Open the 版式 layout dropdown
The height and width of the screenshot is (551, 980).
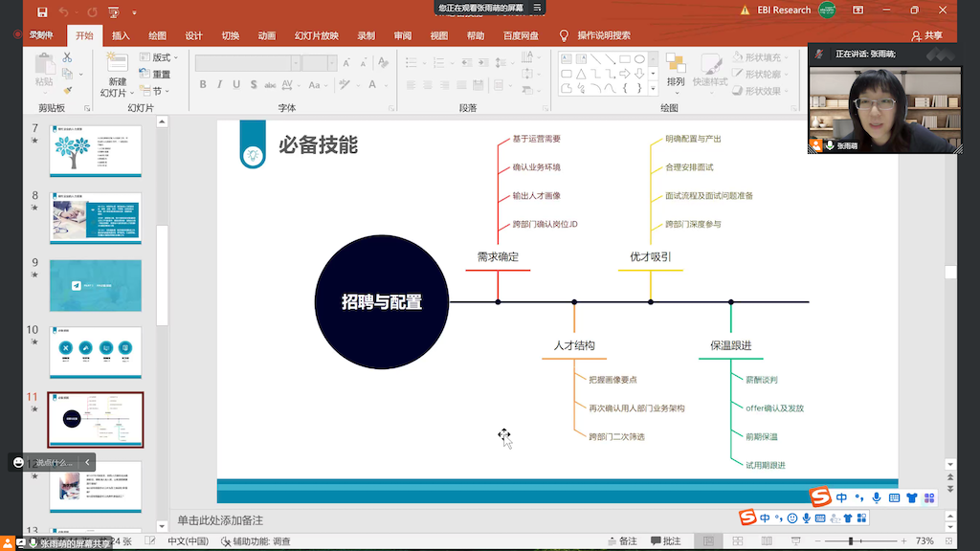159,57
